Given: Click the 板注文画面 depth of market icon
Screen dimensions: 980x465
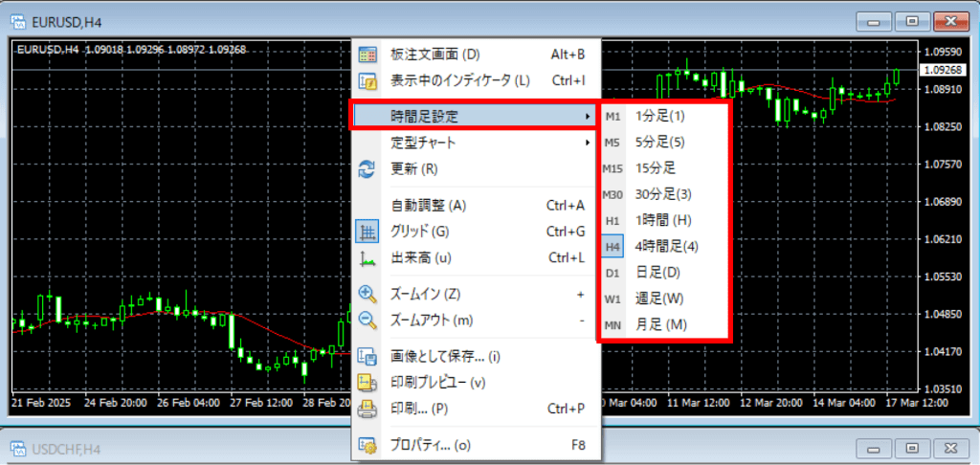Looking at the screenshot, I should [x=367, y=55].
